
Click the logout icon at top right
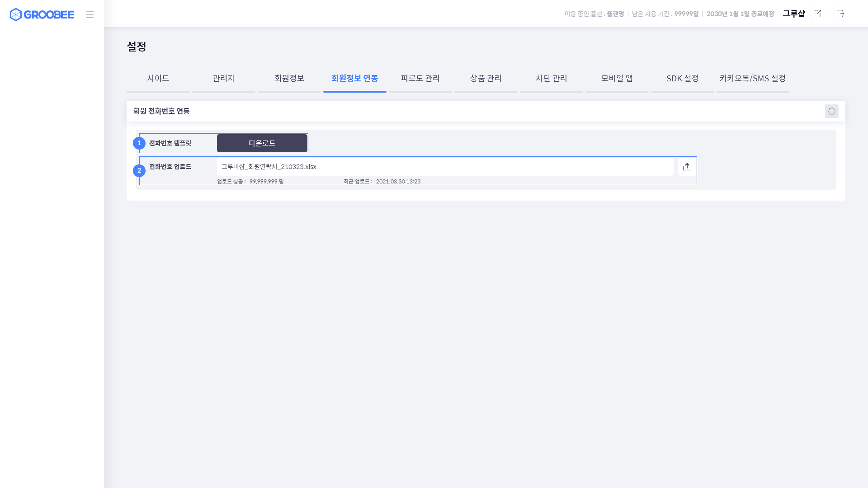coord(840,14)
